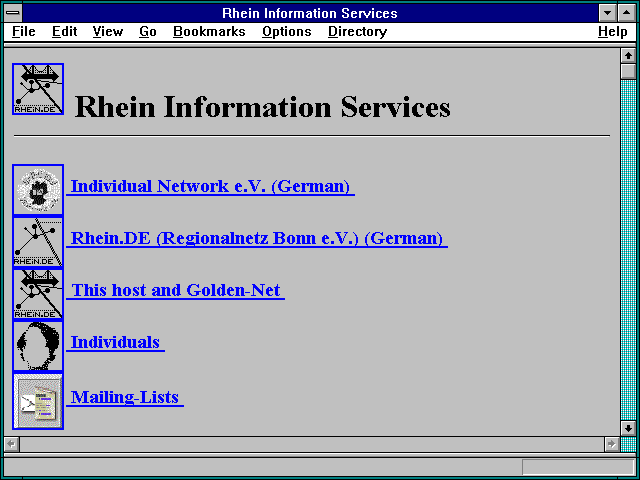Follow the Individual Network e.V. (German) link
Viewport: 640px width, 480px height.
pyautogui.click(x=210, y=186)
